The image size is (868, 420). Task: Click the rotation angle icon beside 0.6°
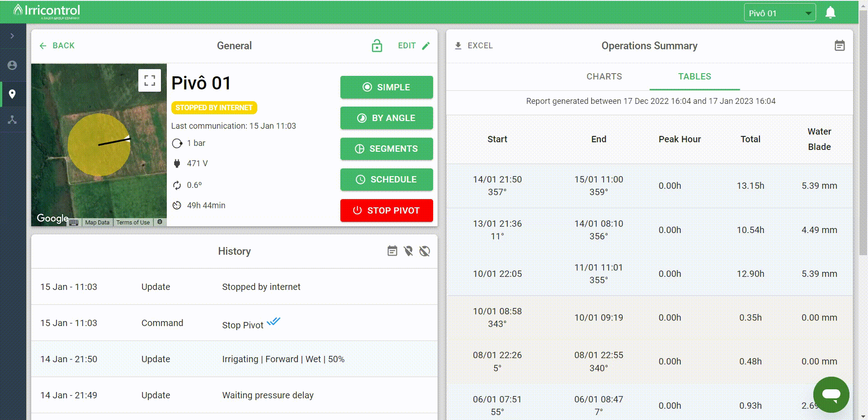[x=177, y=185]
